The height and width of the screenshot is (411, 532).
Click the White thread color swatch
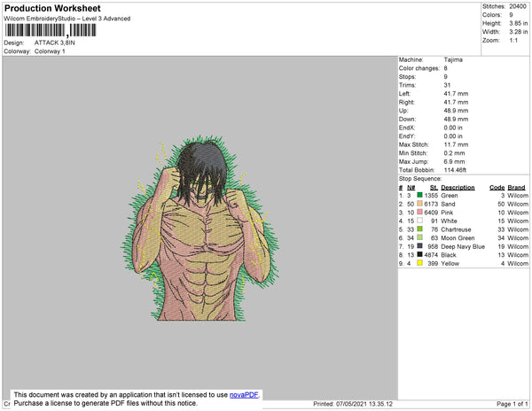419,221
